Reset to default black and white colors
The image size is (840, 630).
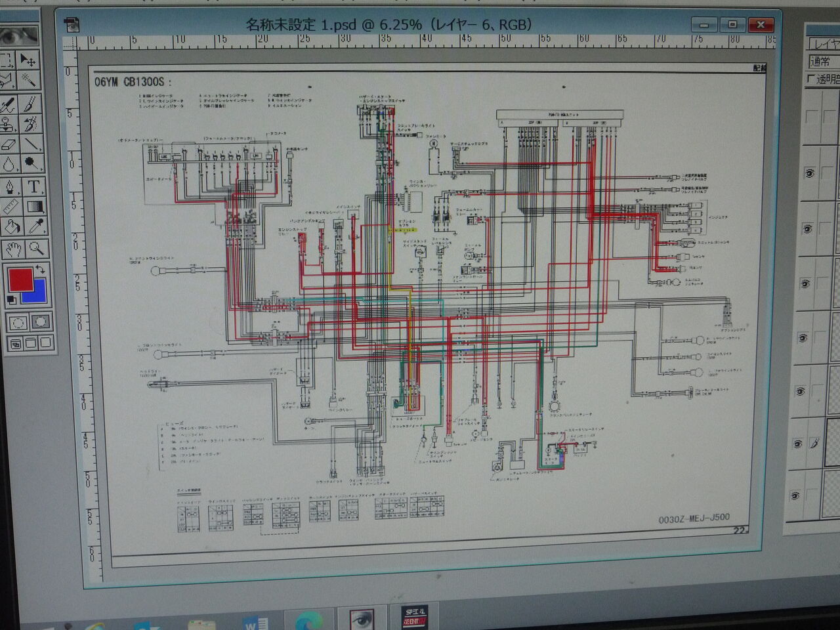click(x=11, y=300)
